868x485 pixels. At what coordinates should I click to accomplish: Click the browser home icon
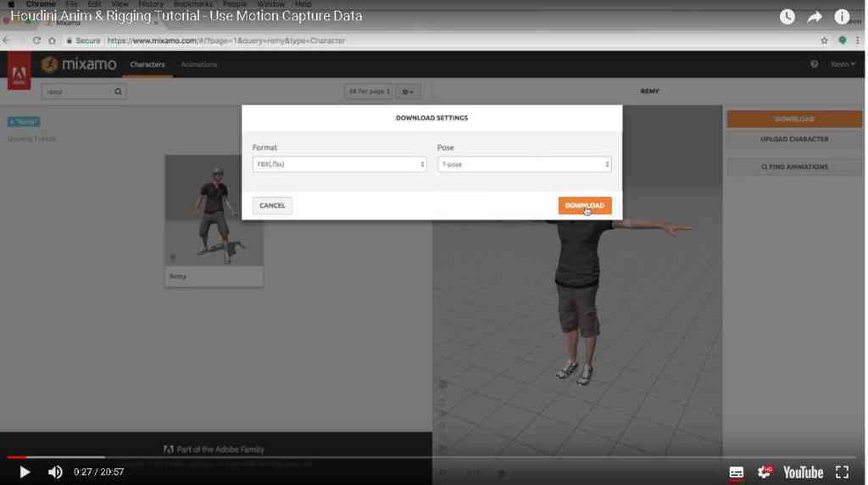(x=52, y=41)
